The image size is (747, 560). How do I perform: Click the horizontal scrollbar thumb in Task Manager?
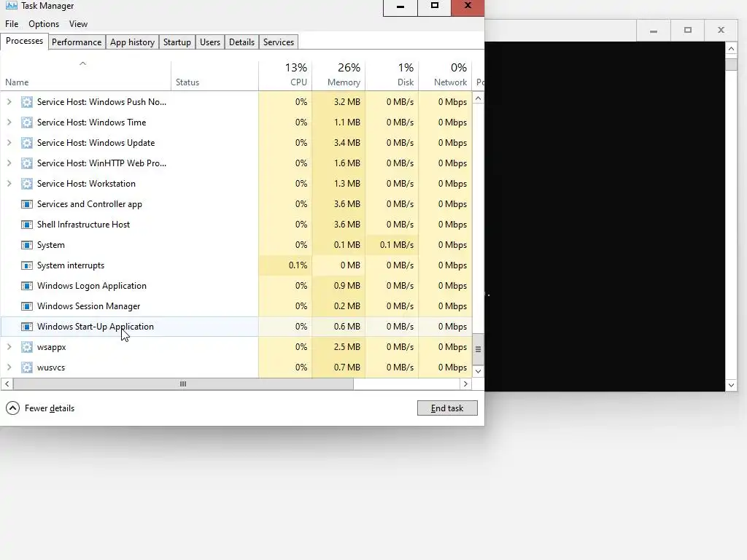pos(183,384)
